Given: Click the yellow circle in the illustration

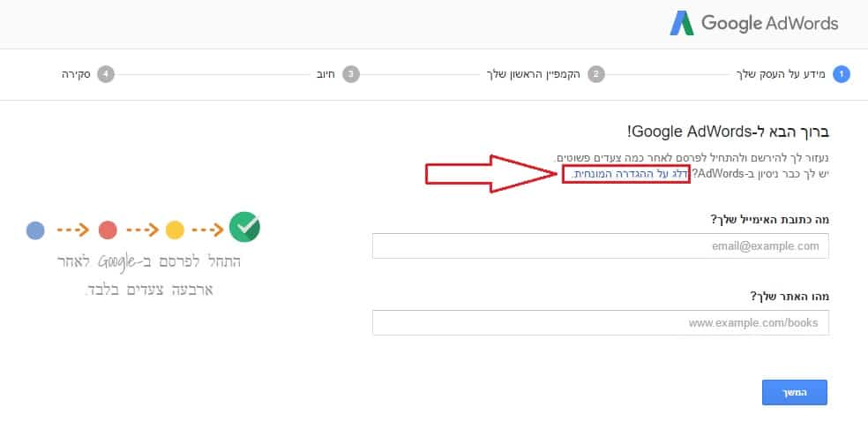Looking at the screenshot, I should 175,230.
